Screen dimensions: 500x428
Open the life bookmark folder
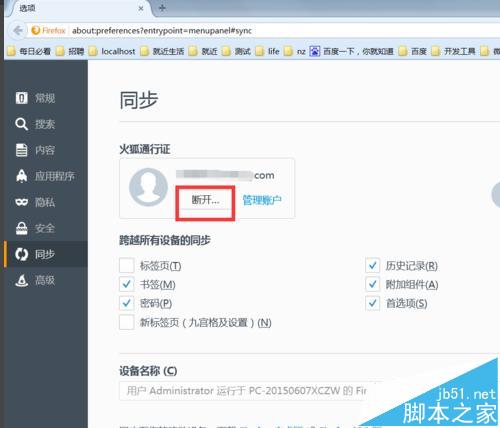point(268,51)
